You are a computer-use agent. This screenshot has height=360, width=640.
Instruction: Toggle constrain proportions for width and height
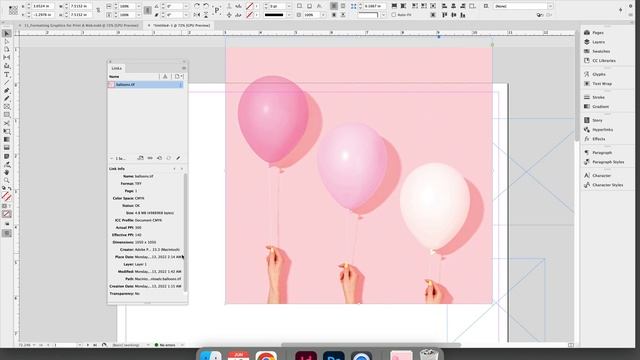click(x=98, y=10)
